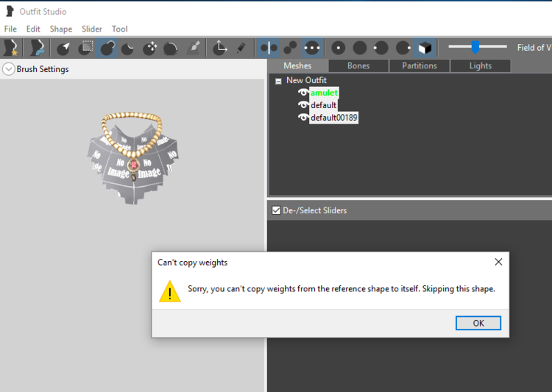Toggle global brush collision icon with three dots

click(312, 48)
